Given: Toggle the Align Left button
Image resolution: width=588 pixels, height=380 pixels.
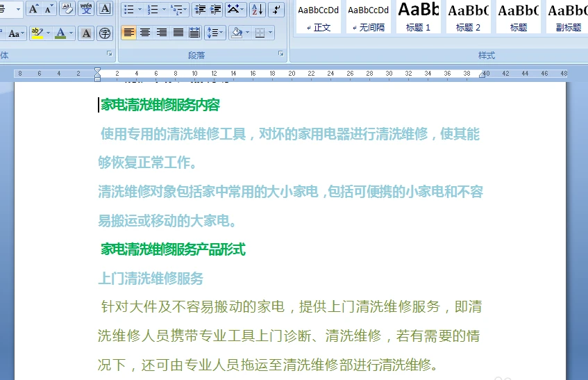Looking at the screenshot, I should (x=128, y=33).
